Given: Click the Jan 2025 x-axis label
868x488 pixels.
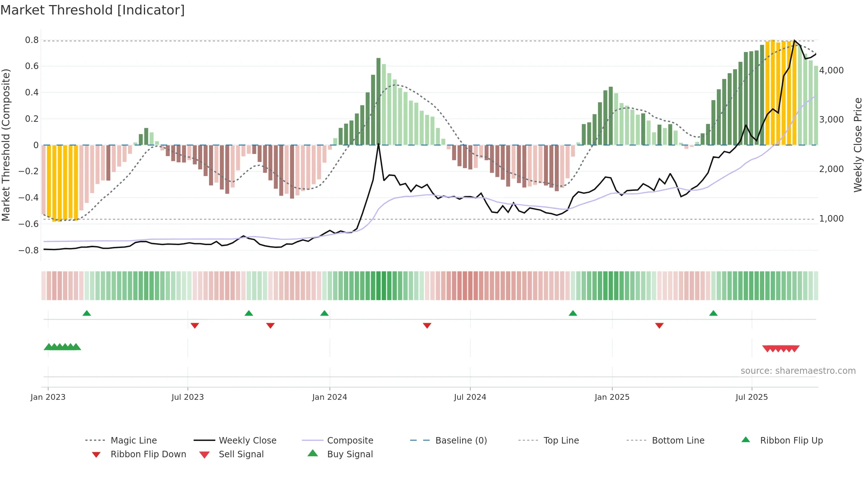Looking at the screenshot, I should (x=612, y=397).
